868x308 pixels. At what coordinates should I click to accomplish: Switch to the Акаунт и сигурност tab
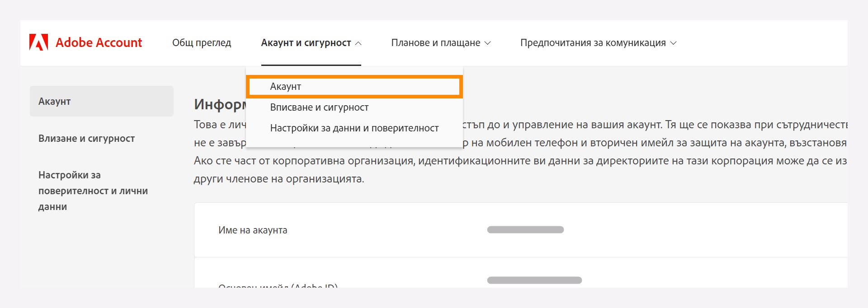tap(306, 42)
